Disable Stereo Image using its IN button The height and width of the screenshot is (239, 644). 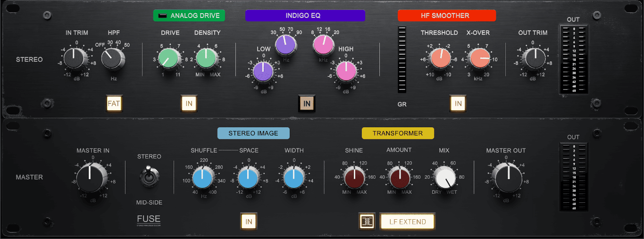(x=249, y=222)
